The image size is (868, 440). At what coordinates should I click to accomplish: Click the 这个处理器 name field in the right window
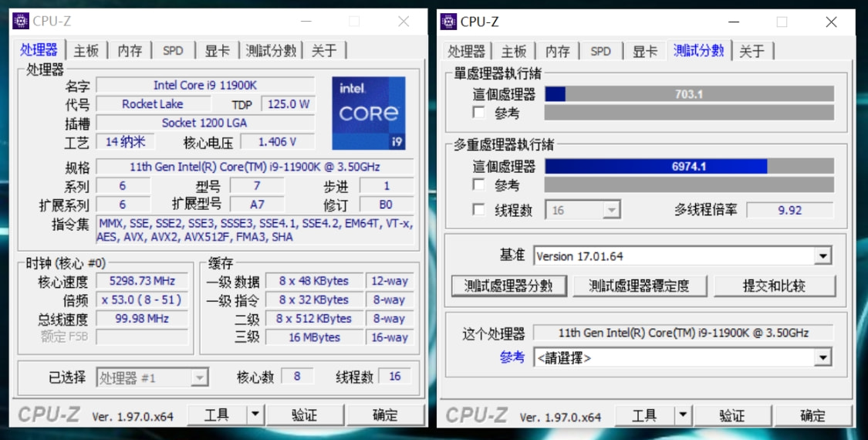coord(683,333)
